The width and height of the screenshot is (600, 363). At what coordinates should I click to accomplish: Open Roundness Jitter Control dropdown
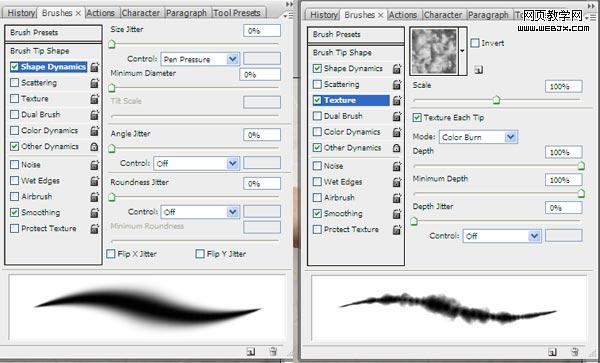200,212
